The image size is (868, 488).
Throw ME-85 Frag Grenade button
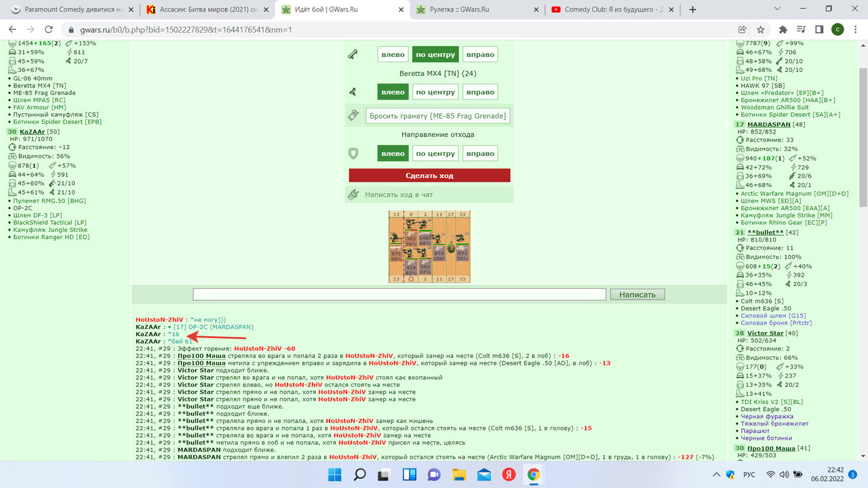pos(438,116)
